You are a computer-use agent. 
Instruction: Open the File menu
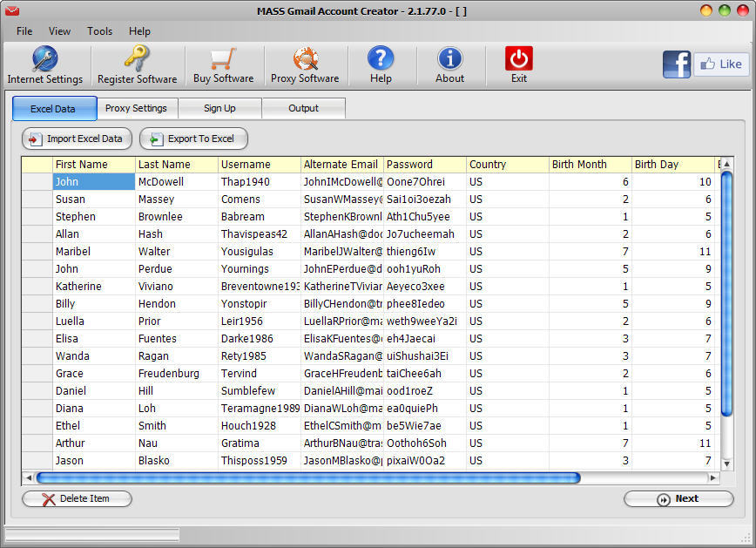24,31
